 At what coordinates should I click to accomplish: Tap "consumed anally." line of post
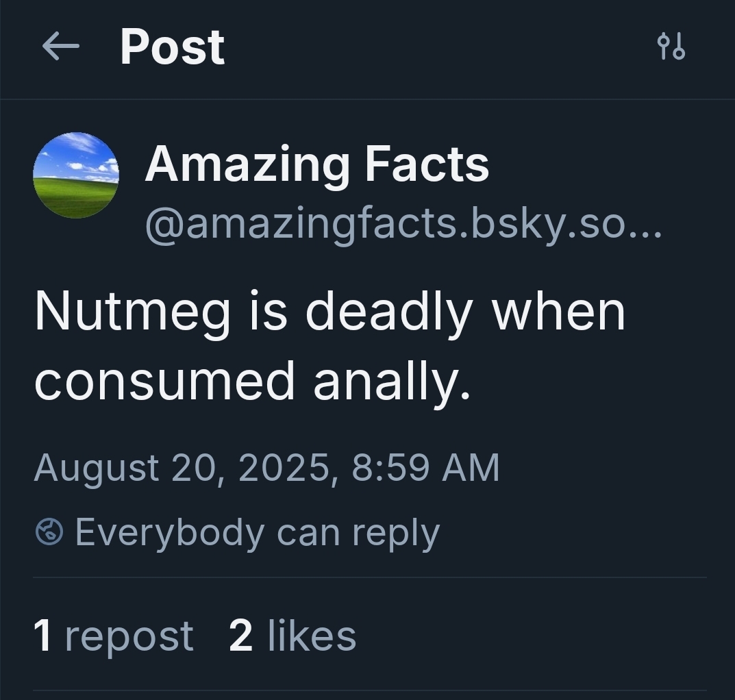pos(253,381)
